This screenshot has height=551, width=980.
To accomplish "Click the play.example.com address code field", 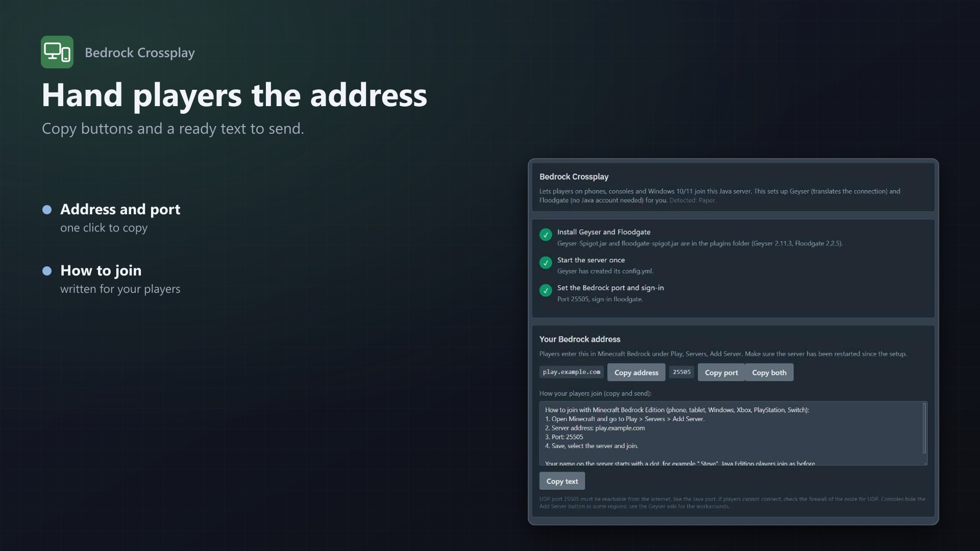I will coord(571,372).
